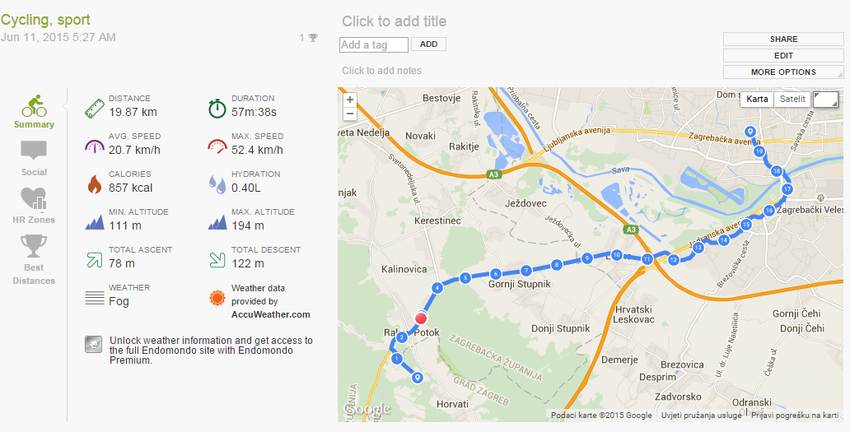Click the Add tag button
850x432 pixels.
429,44
